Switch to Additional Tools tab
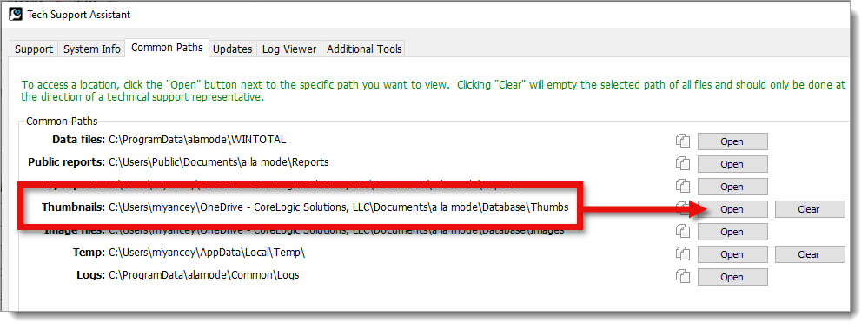The width and height of the screenshot is (868, 329). click(x=364, y=49)
